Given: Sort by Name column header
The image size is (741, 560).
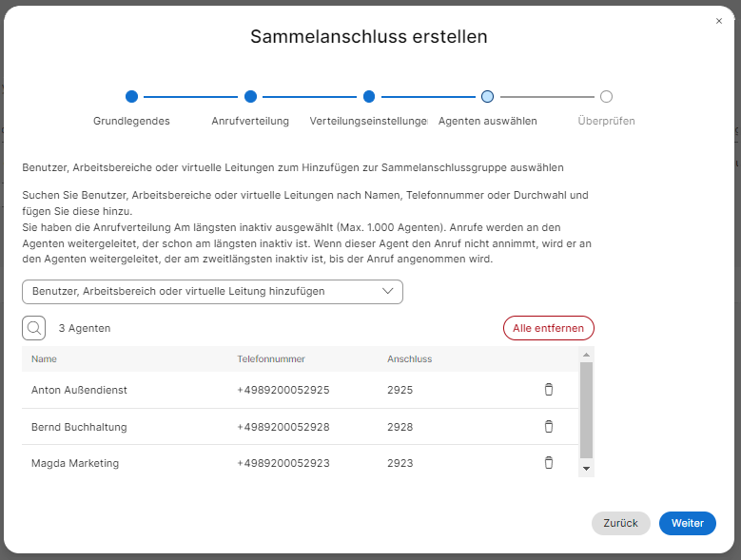Looking at the screenshot, I should [x=45, y=359].
